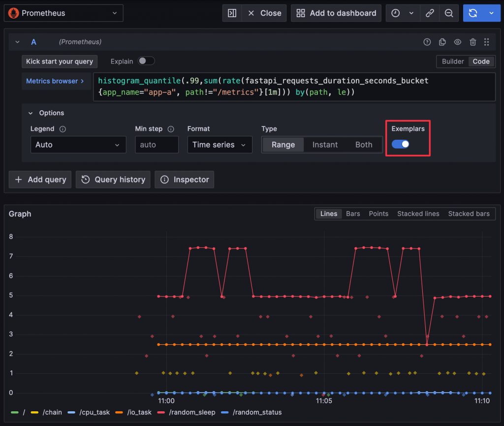This screenshot has height=426, width=504.
Task: Click the yellow /chain legend swatch
Action: coord(34,413)
